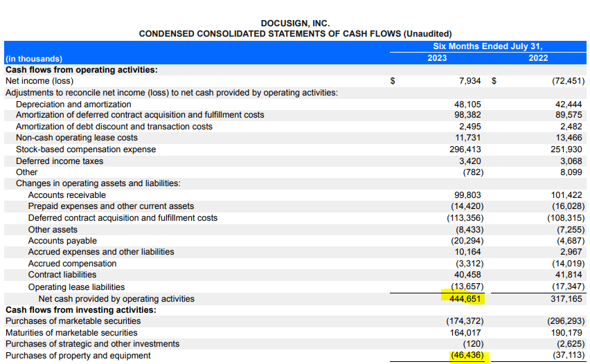Select the Depreciation and amortization label
The image size is (590, 364).
point(73,104)
